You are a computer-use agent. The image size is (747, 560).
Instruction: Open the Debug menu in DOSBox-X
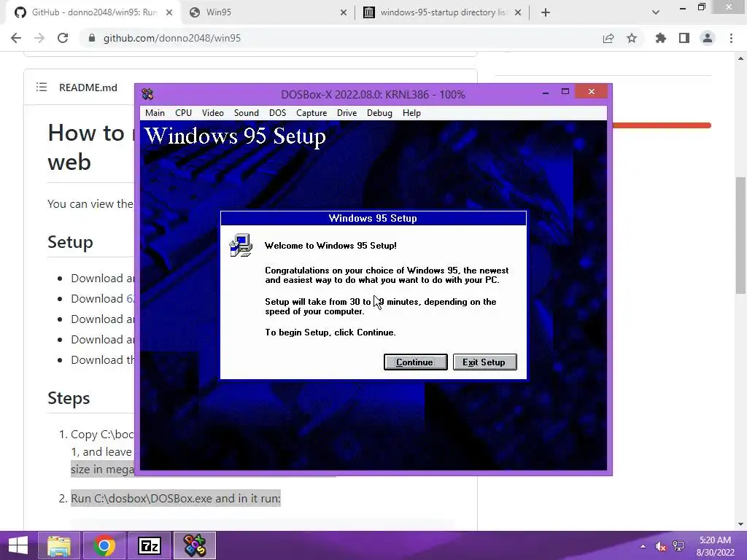coord(379,113)
